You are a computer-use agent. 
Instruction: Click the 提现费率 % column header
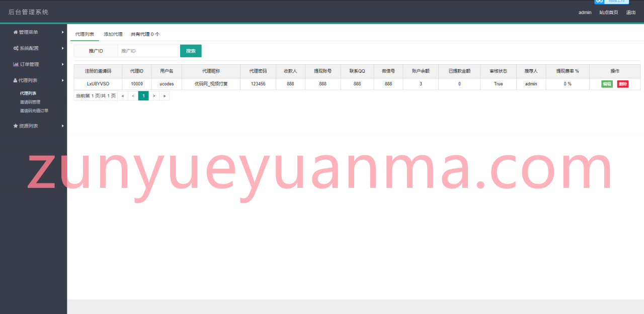[568, 71]
